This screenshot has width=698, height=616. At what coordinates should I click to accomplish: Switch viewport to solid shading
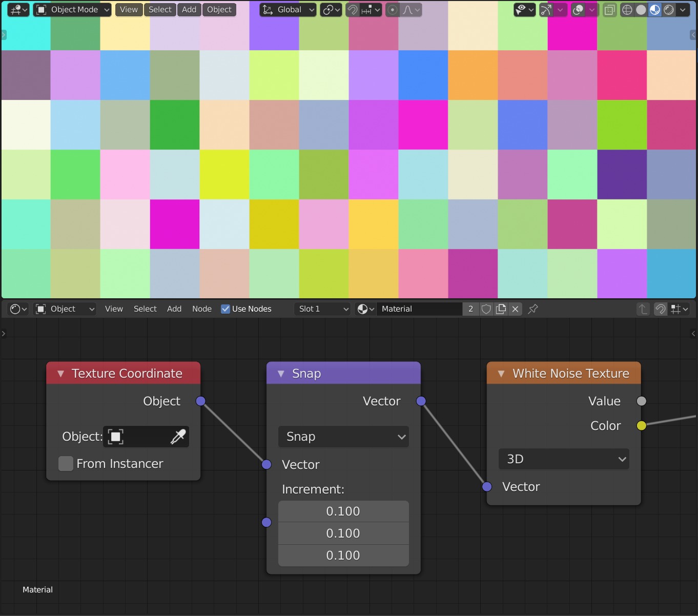(x=641, y=10)
